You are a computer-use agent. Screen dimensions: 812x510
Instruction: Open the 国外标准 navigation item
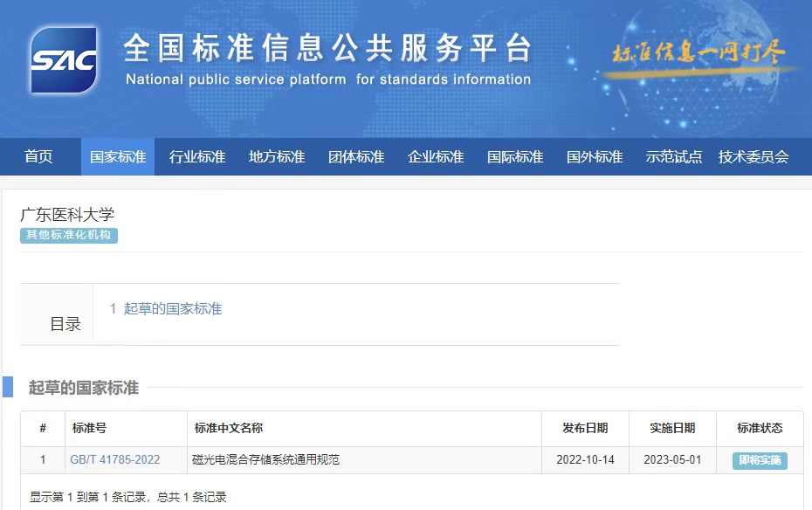595,156
